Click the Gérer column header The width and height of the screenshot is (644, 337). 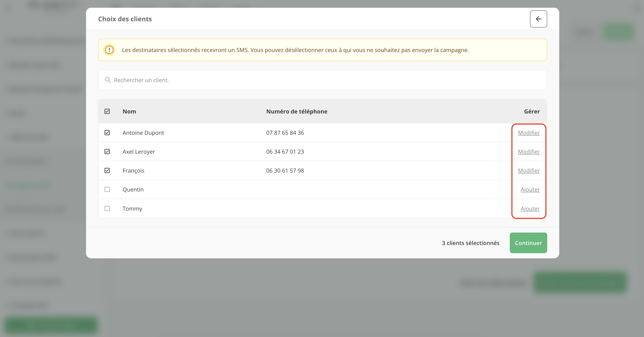pos(532,111)
